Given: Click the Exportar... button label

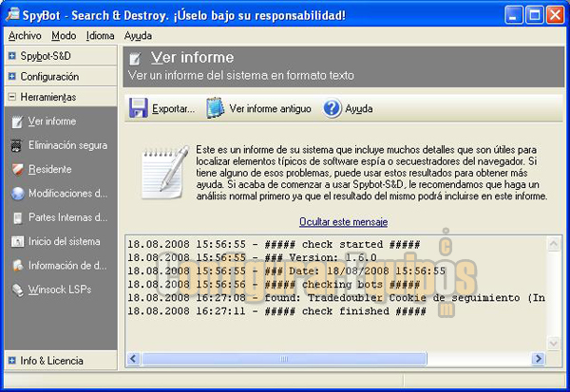Looking at the screenshot, I should [174, 108].
